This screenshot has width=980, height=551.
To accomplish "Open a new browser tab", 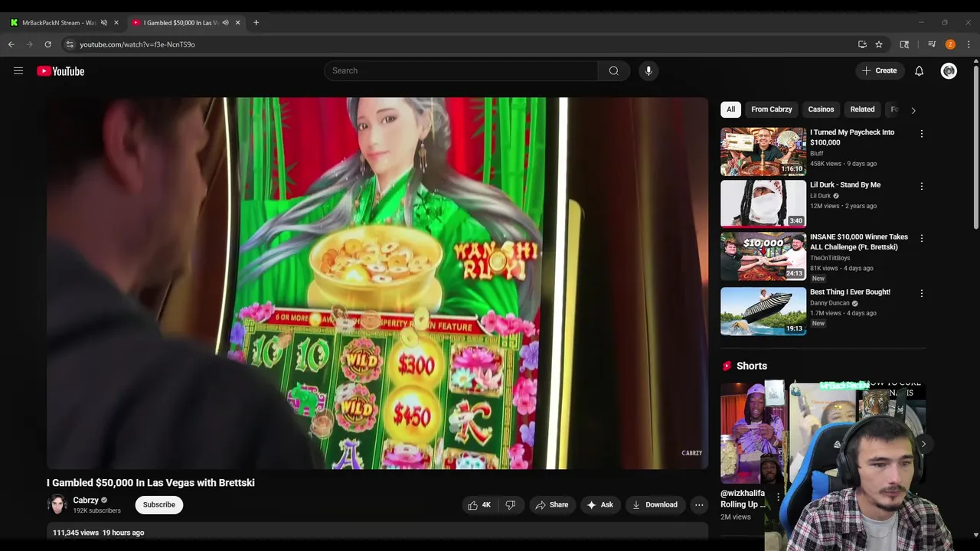I will tap(256, 23).
